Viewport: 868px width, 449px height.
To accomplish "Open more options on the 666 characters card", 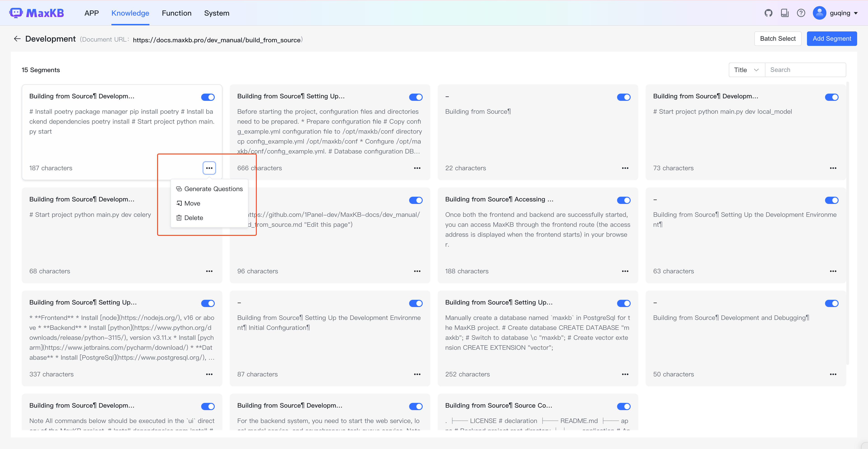I will [417, 168].
